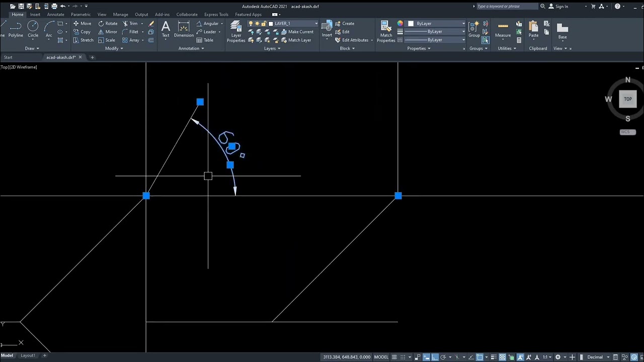Image resolution: width=644 pixels, height=362 pixels.
Task: Toggle polar tracking
Action: pyautogui.click(x=443, y=357)
